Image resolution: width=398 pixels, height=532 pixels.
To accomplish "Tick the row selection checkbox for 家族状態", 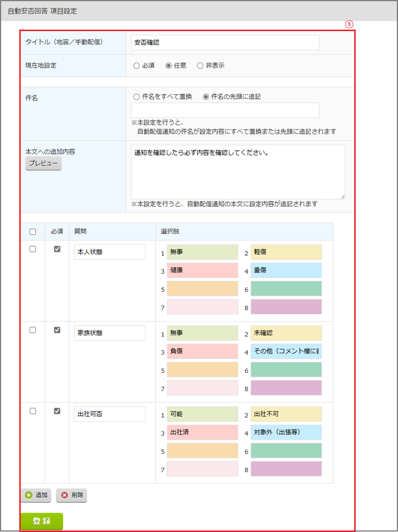I will pos(32,330).
